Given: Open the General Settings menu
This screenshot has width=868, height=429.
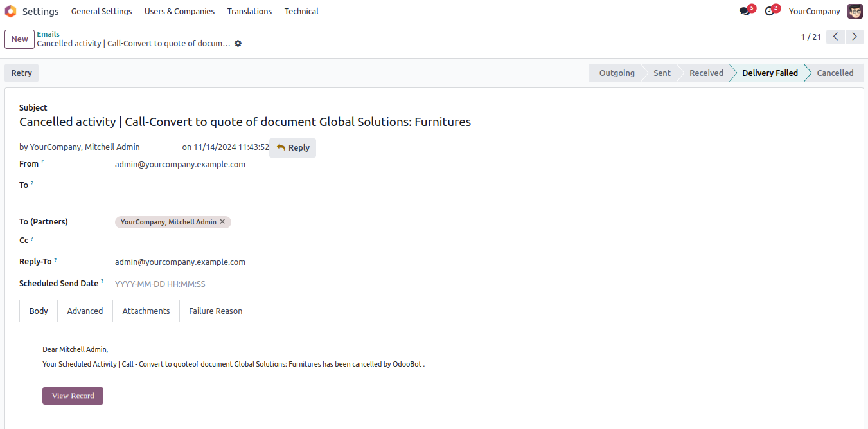Looking at the screenshot, I should (x=102, y=11).
